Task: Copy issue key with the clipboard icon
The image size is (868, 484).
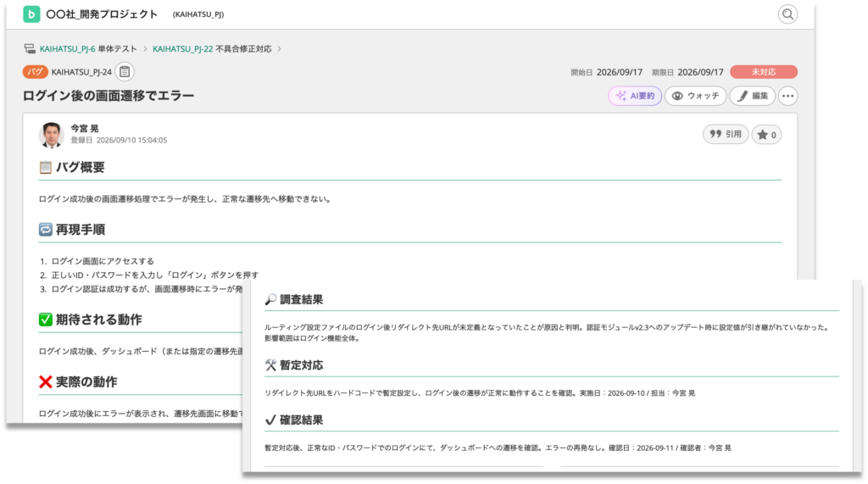Action: pyautogui.click(x=125, y=71)
